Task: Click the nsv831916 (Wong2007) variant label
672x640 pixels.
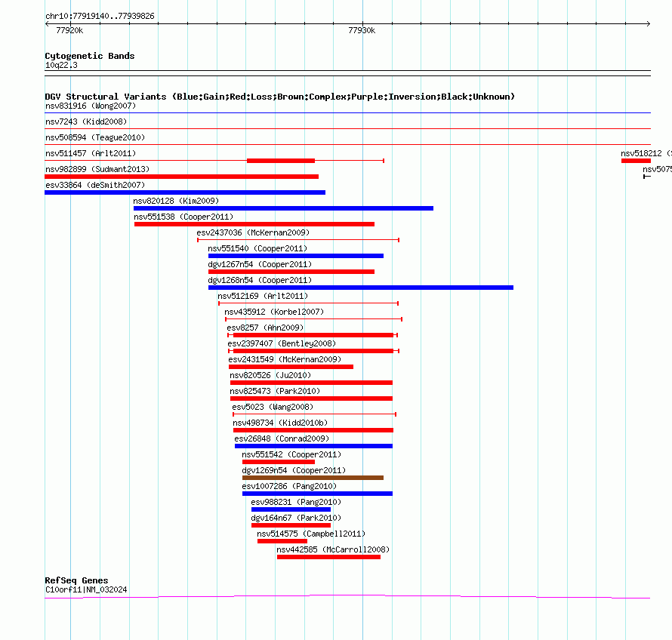Action: [x=91, y=106]
